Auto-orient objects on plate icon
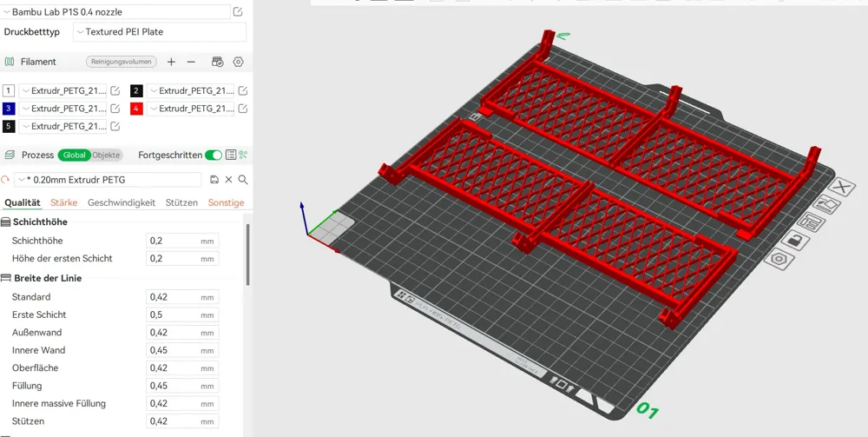Image resolution: width=868 pixels, height=437 pixels. (x=826, y=205)
